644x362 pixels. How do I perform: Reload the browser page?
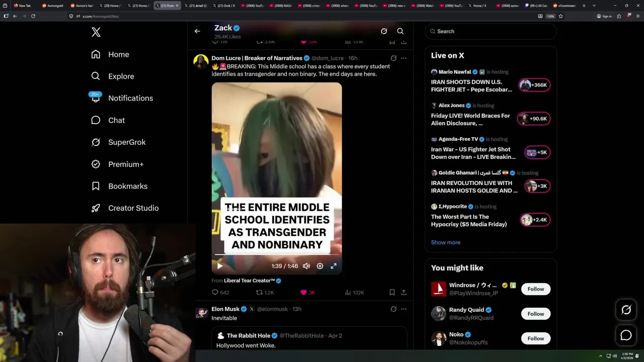tap(33, 16)
